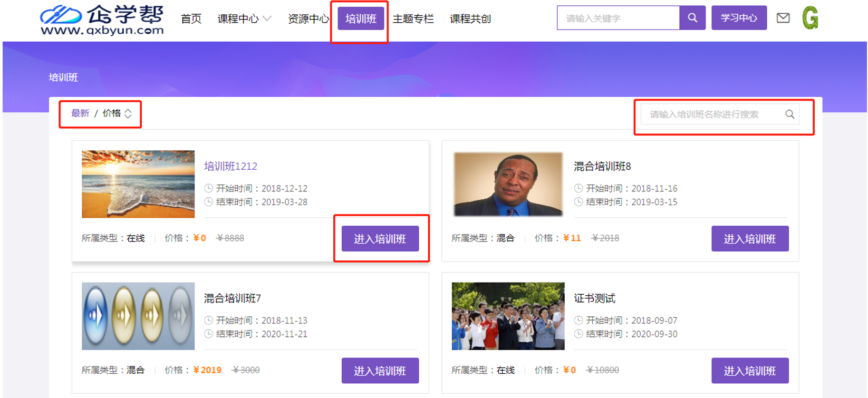
Task: Enter 培训班1212 via 进入培训班 button
Action: click(x=380, y=239)
